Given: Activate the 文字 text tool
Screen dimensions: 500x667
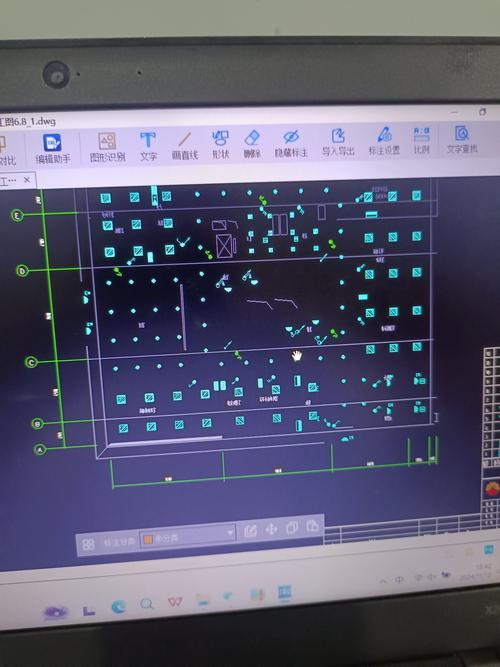Looking at the screenshot, I should pyautogui.click(x=148, y=146).
